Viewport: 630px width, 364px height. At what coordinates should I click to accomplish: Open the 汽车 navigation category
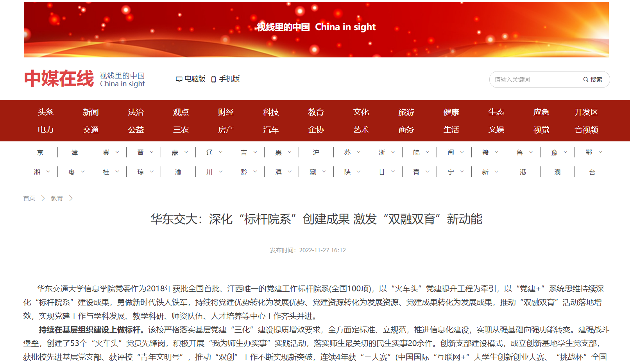click(x=271, y=130)
